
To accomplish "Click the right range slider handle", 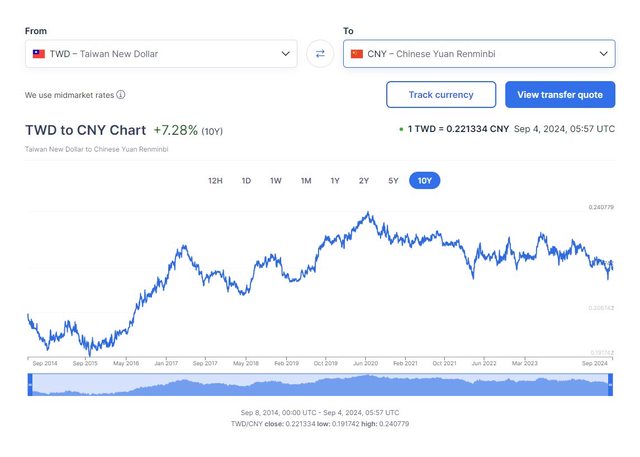I will click(612, 385).
